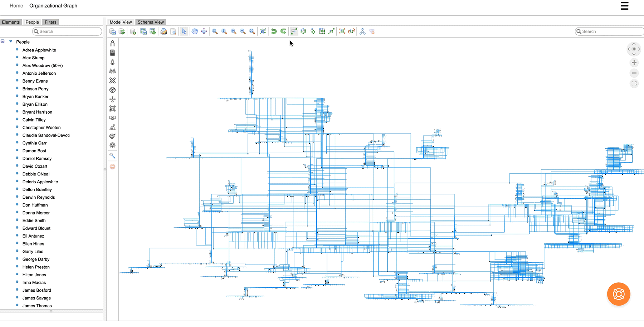Select Claudia Sandoval-Devoti in the people list
This screenshot has height=327, width=644.
[x=46, y=135]
